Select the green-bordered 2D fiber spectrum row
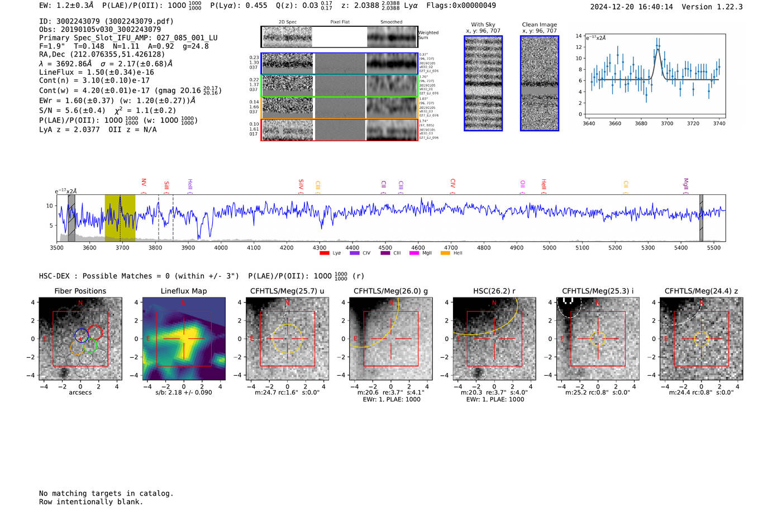 (x=339, y=86)
